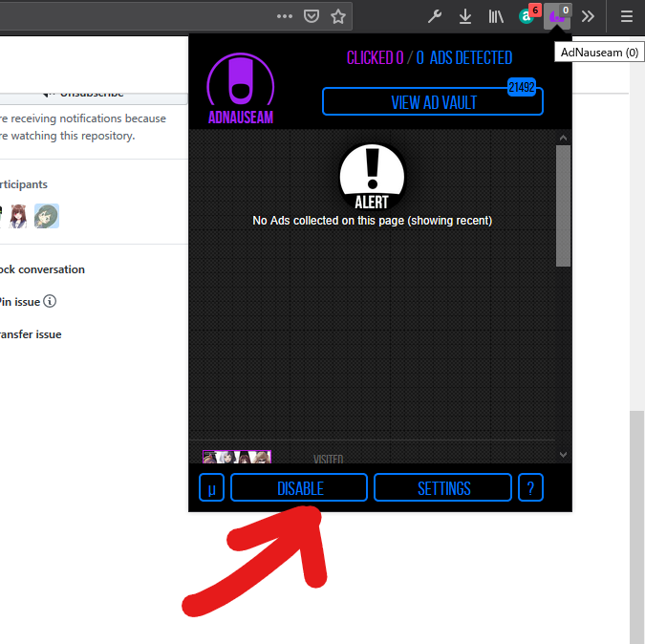Screen dimensions: 645x644
Task: Click the AdNauseam purple logo
Action: point(241,89)
